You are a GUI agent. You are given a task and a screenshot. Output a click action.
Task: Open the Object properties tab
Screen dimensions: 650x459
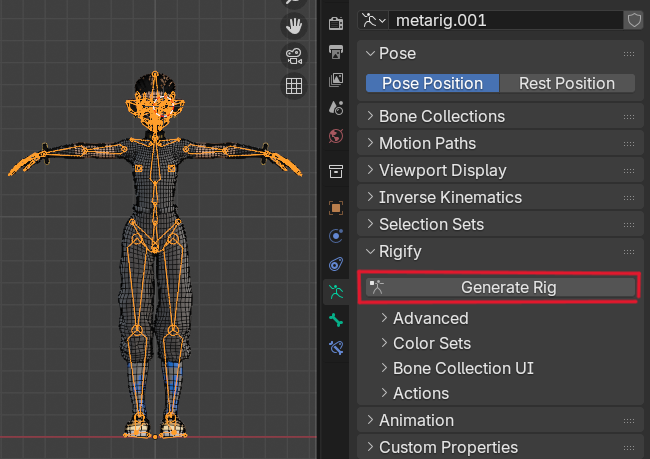tap(336, 209)
